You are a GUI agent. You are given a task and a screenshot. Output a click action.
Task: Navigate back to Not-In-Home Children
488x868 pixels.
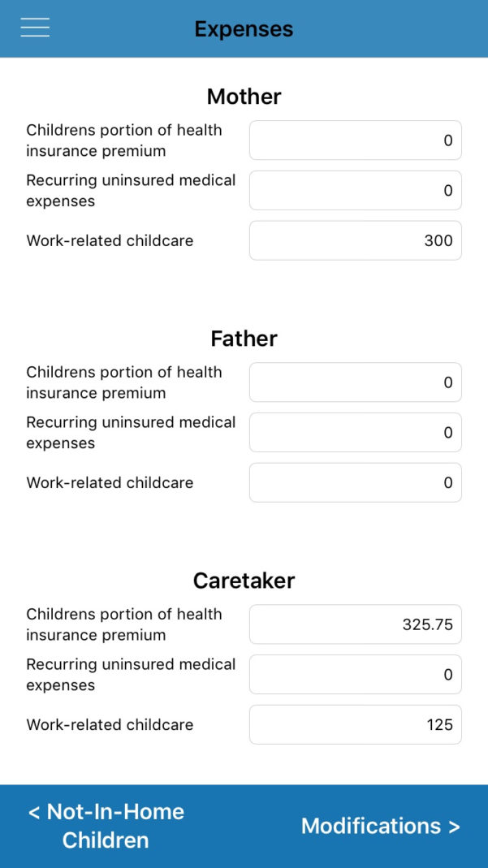(106, 825)
